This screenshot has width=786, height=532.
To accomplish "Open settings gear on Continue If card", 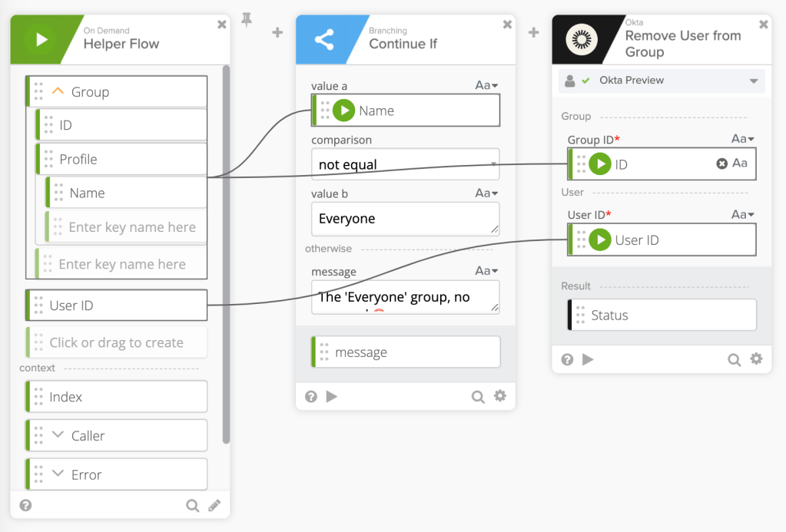I will (x=500, y=396).
